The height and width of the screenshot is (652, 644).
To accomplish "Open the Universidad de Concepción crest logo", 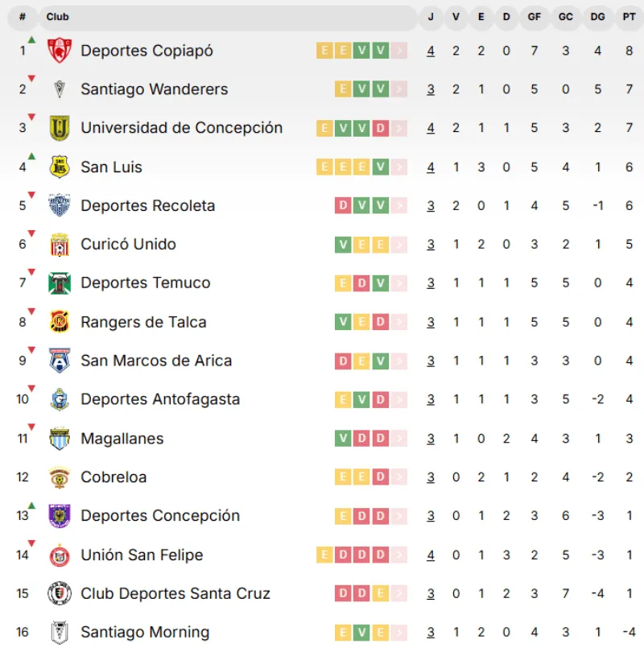I will point(60,128).
